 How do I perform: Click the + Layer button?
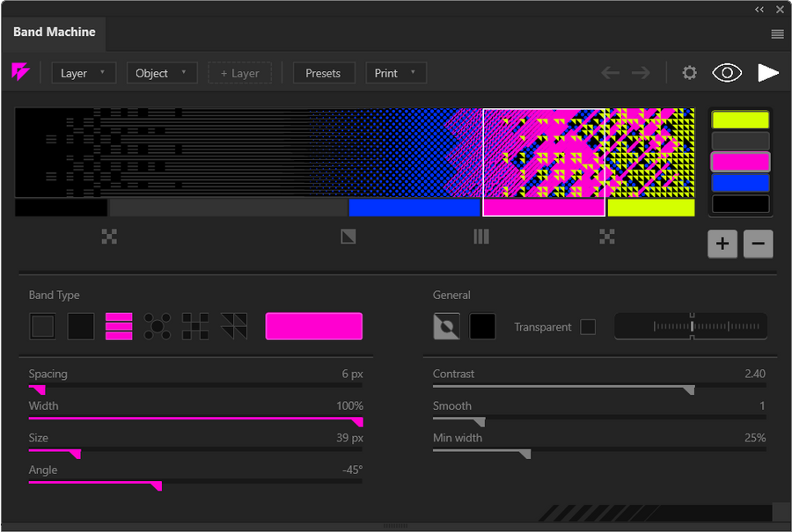point(240,73)
